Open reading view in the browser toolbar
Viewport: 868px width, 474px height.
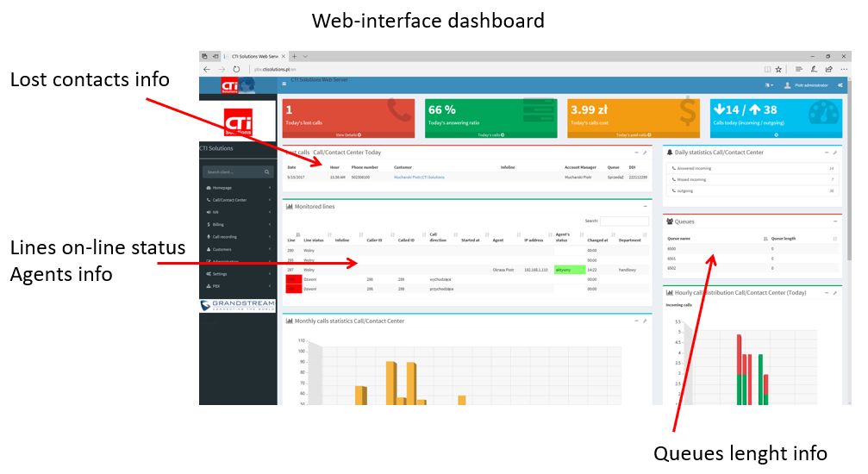(x=767, y=69)
